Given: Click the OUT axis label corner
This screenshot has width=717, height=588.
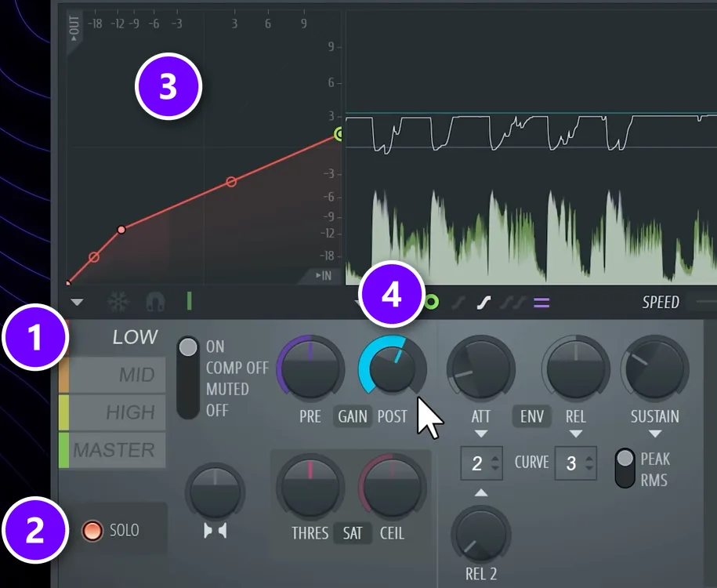Looking at the screenshot, I should 74,29.
